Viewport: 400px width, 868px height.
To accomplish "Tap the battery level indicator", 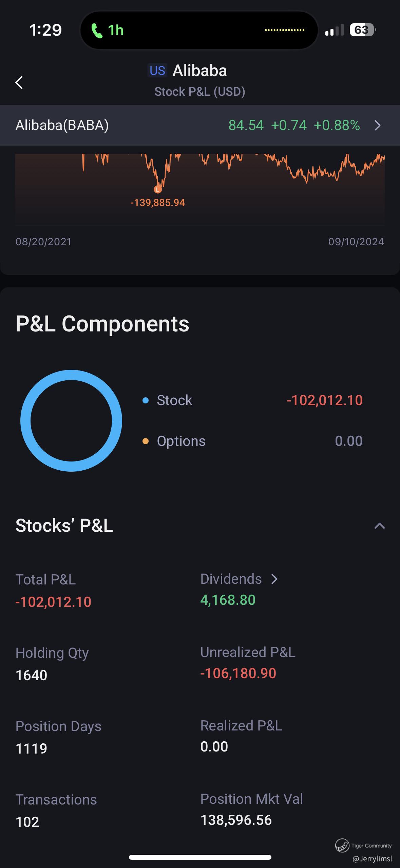I will [362, 30].
